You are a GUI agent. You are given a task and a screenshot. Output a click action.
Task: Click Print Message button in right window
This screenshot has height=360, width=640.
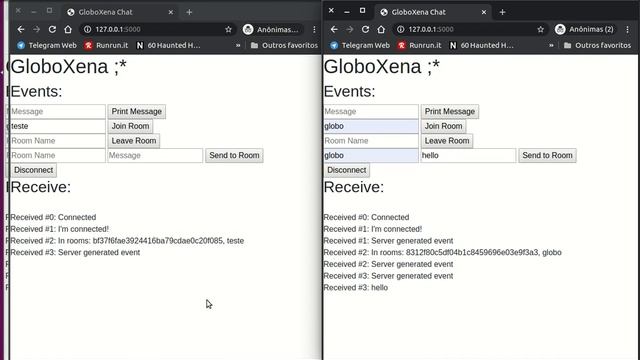coord(450,111)
